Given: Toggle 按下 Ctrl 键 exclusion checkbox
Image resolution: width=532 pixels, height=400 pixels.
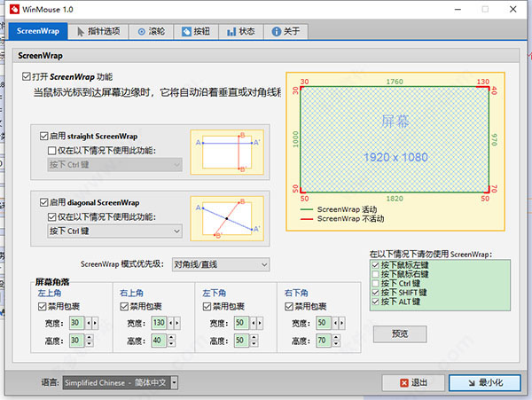Looking at the screenshot, I should (x=375, y=283).
